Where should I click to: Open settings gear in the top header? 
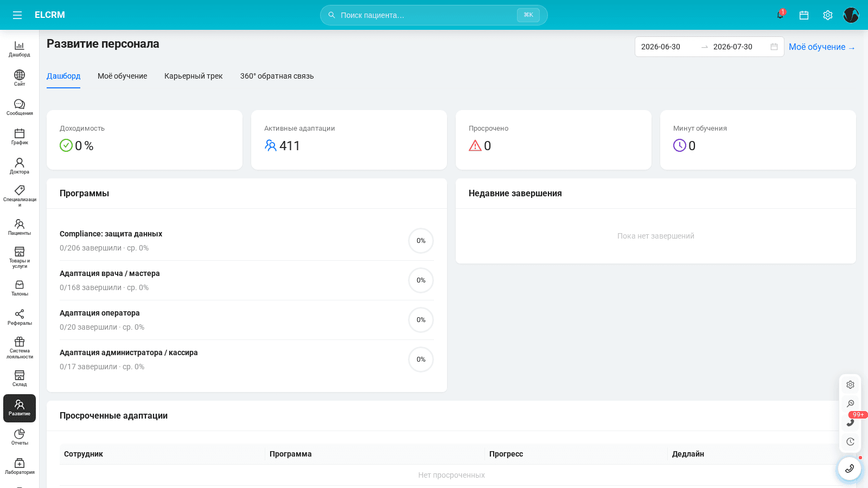point(828,15)
